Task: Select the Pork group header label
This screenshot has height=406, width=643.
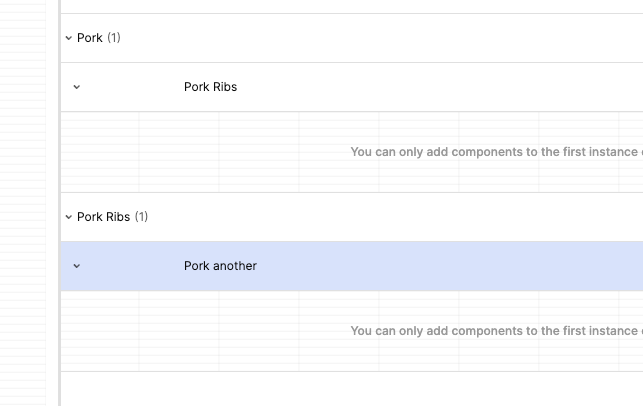Action: point(90,38)
